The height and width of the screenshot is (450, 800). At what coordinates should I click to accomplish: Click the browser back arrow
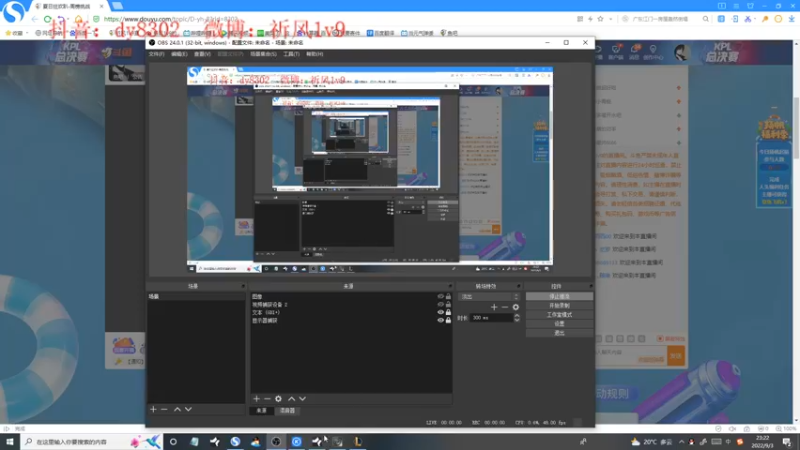pyautogui.click(x=35, y=19)
